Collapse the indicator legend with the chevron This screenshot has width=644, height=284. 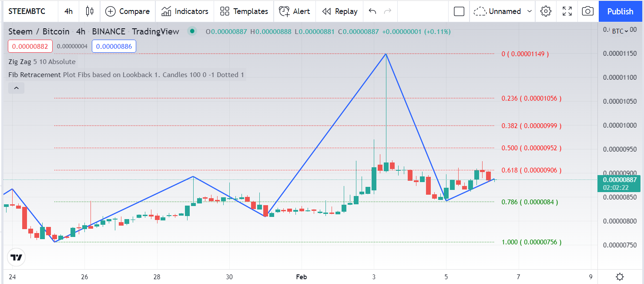[x=16, y=88]
